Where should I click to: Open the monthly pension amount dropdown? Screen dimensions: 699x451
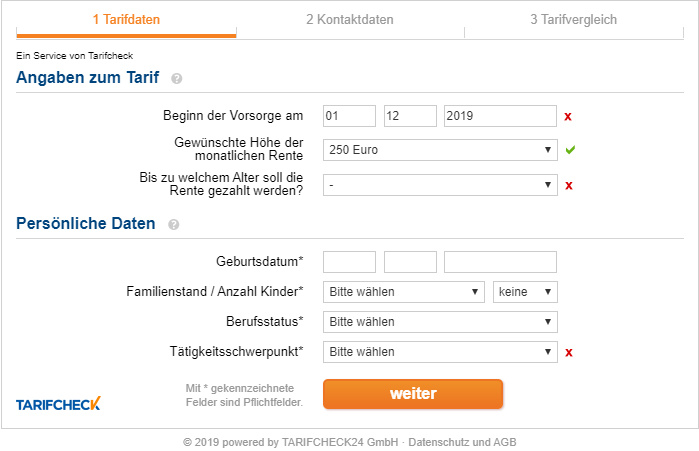pyautogui.click(x=440, y=150)
